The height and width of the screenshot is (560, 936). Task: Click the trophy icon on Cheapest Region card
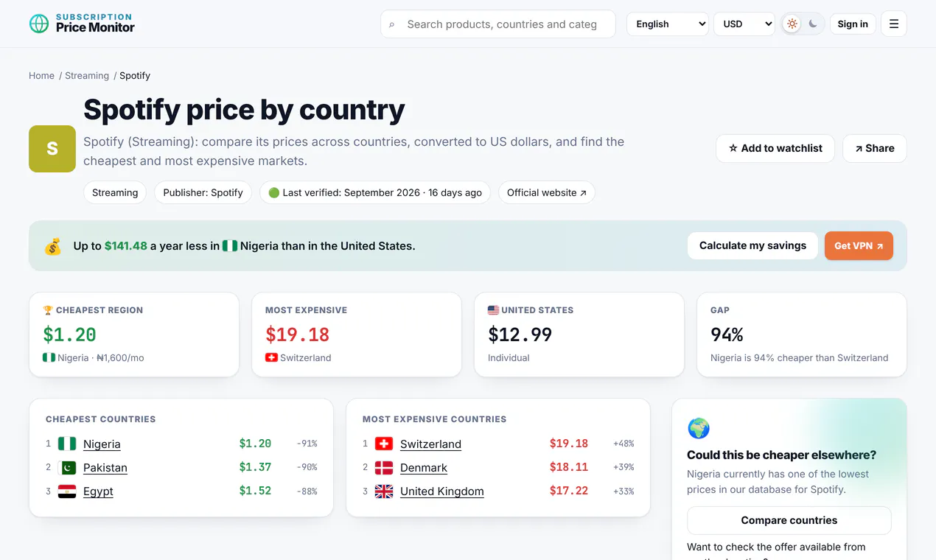[48, 310]
